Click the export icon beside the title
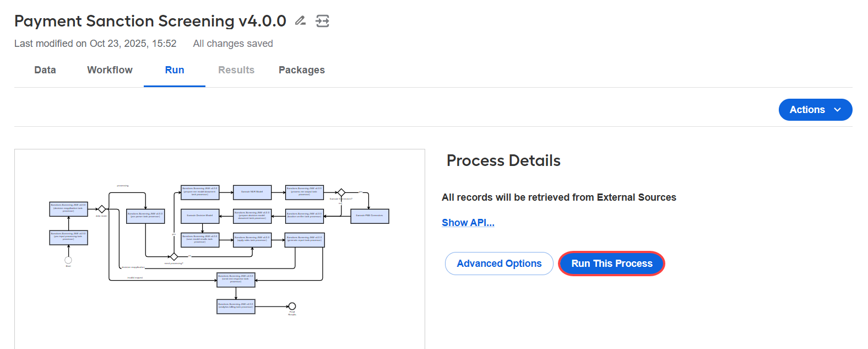 coord(322,21)
